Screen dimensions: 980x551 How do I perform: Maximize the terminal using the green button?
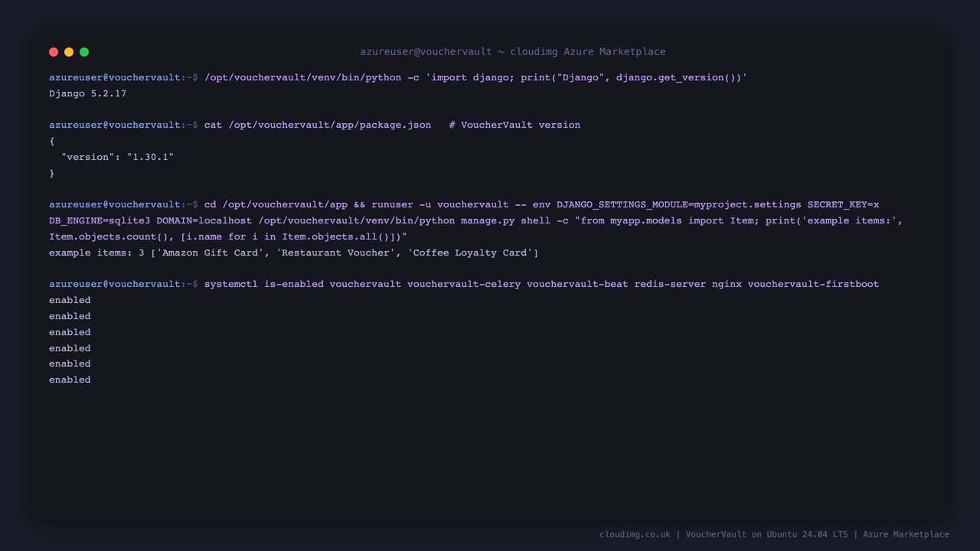(84, 52)
